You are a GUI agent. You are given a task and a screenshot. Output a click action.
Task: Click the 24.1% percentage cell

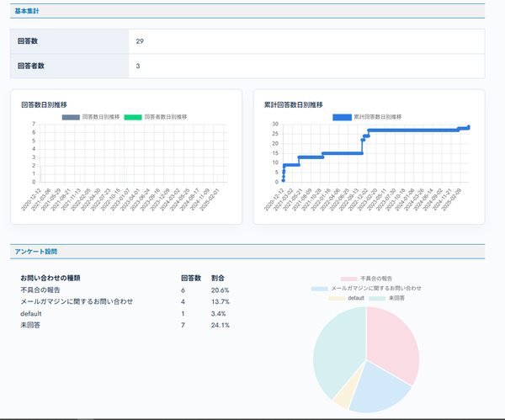[x=221, y=325]
